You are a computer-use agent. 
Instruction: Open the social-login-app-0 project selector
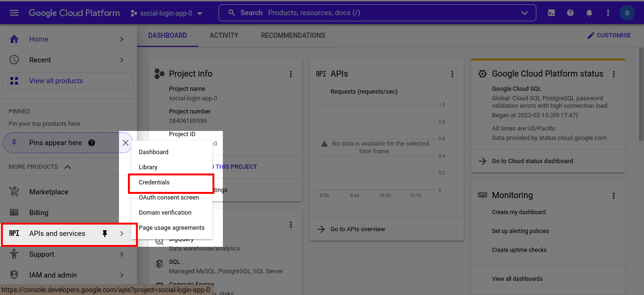click(167, 13)
